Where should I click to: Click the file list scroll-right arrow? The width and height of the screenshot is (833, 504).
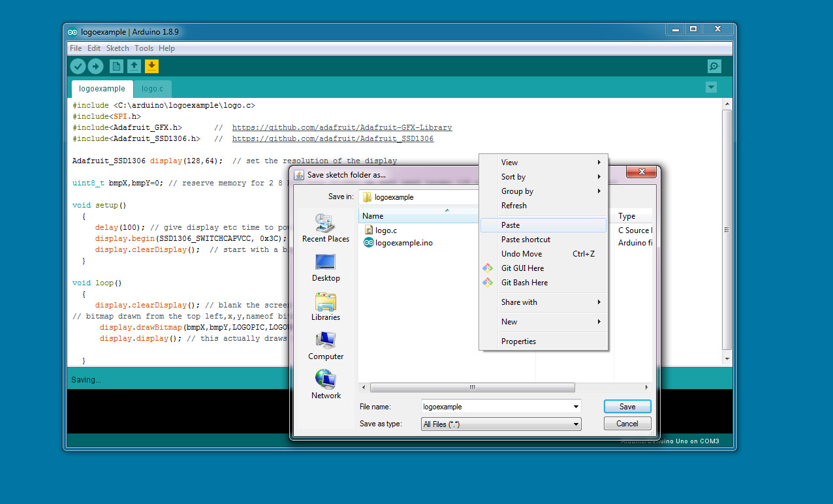[x=647, y=387]
